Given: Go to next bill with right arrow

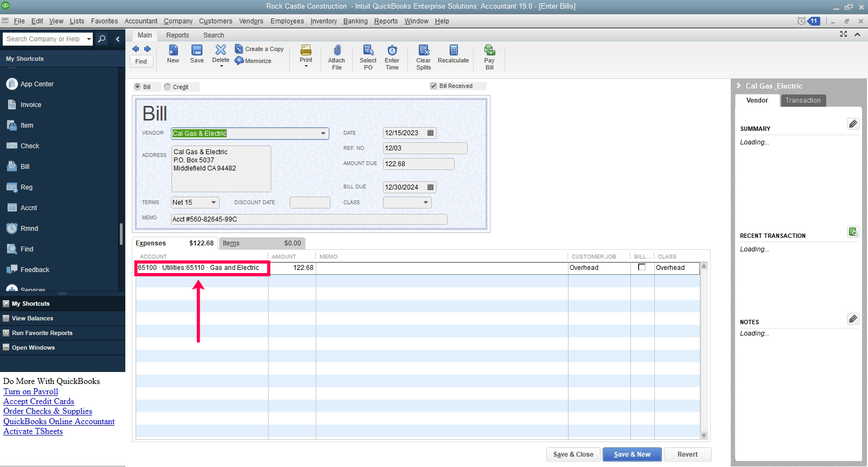Looking at the screenshot, I should [148, 49].
